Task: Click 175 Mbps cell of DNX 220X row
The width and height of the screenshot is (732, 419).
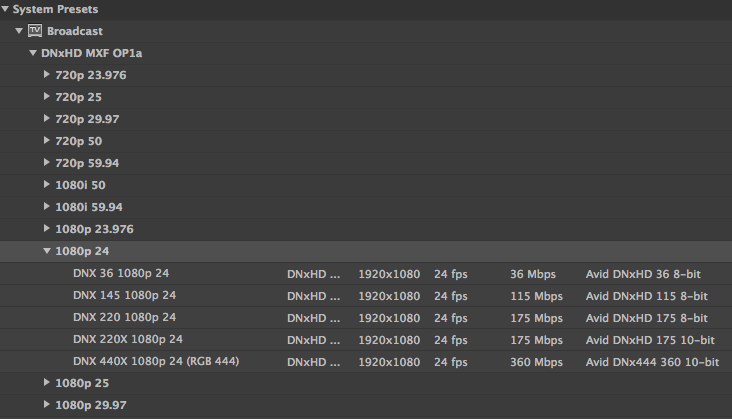Action: [x=536, y=340]
